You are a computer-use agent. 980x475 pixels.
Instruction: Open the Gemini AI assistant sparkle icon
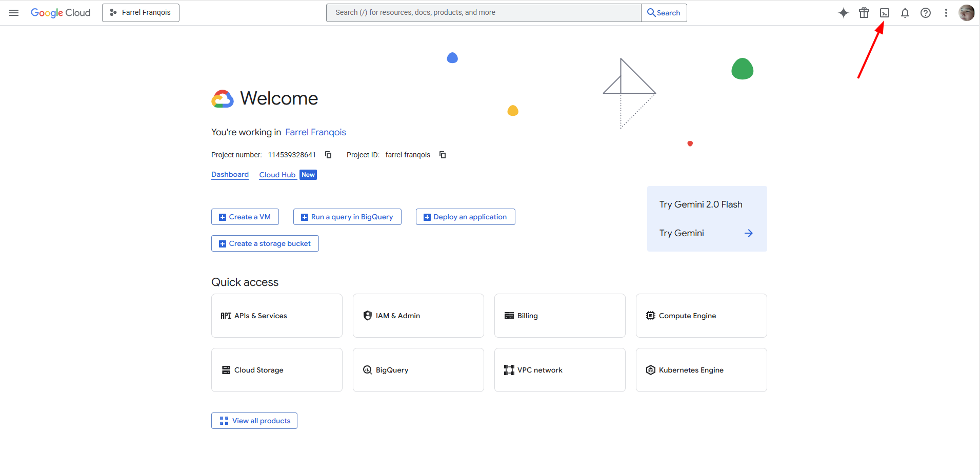coord(844,13)
